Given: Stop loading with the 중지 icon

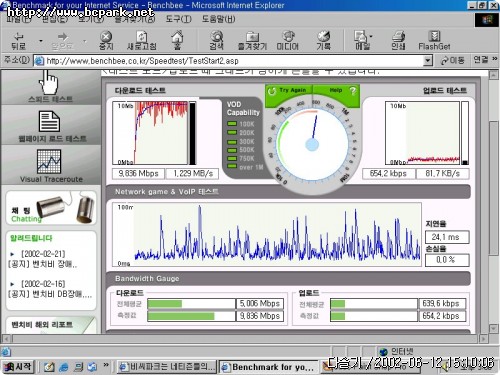Looking at the screenshot, I should (x=106, y=41).
